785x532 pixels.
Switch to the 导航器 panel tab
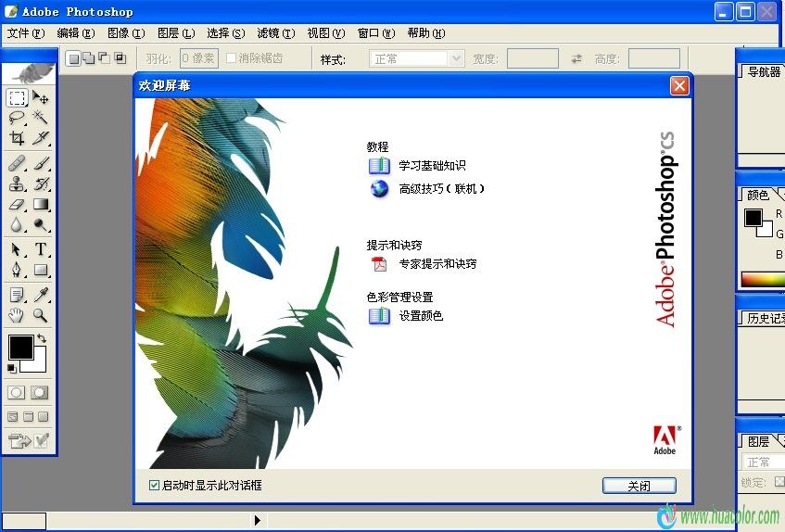763,72
